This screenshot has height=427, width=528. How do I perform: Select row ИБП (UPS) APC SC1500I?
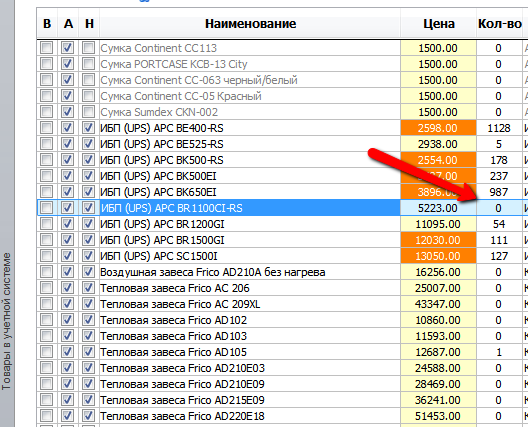click(250, 256)
